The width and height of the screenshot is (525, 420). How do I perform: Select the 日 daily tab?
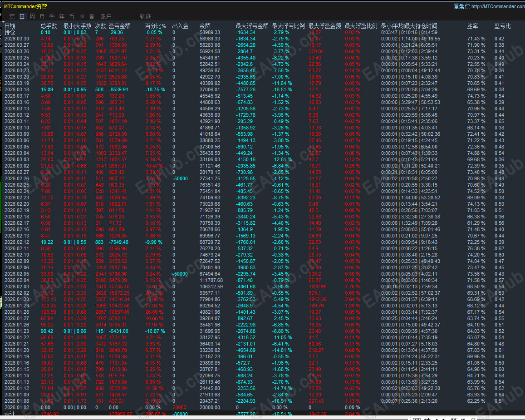tap(22, 16)
